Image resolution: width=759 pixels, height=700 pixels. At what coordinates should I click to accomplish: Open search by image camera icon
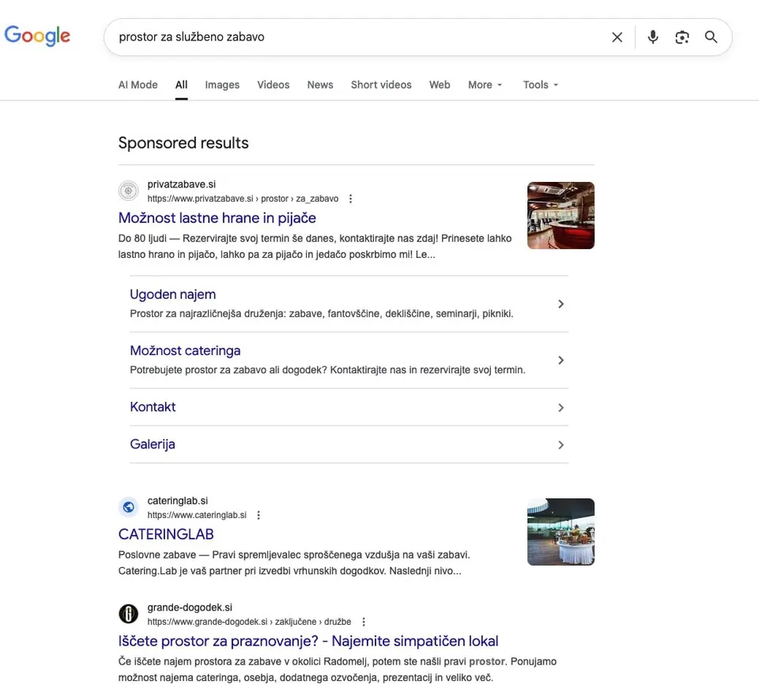click(x=682, y=37)
